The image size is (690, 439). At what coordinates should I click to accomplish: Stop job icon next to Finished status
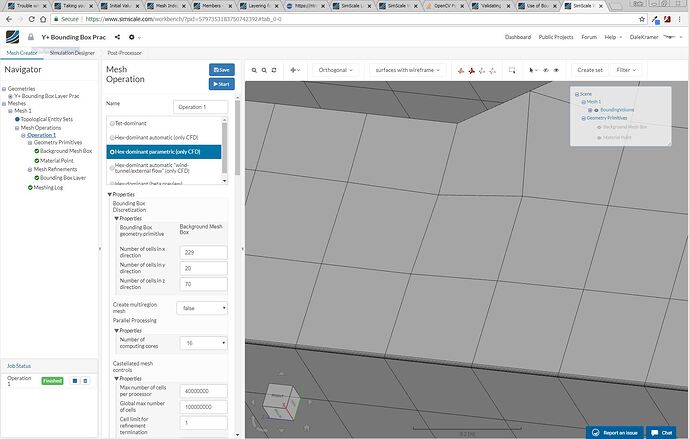[75, 381]
